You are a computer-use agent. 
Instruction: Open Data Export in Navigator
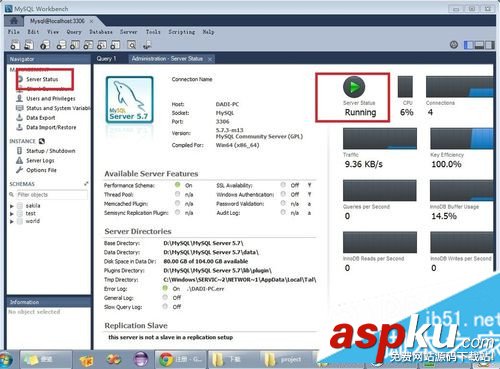click(x=41, y=118)
